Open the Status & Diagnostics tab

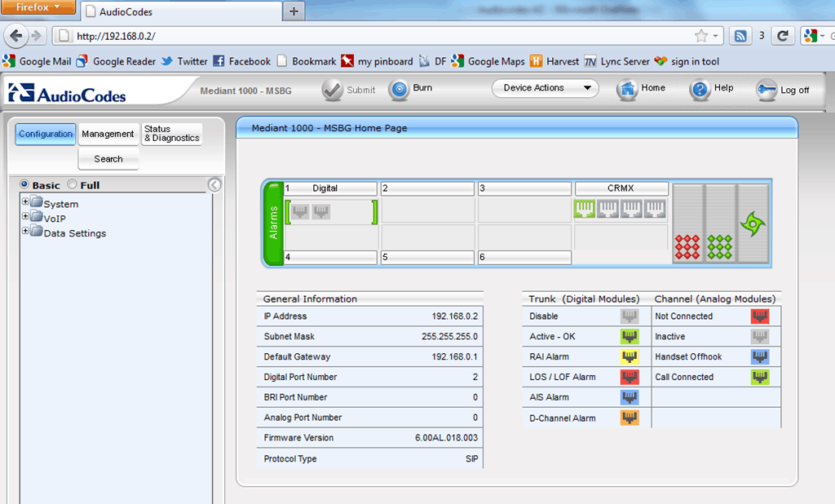tap(171, 134)
